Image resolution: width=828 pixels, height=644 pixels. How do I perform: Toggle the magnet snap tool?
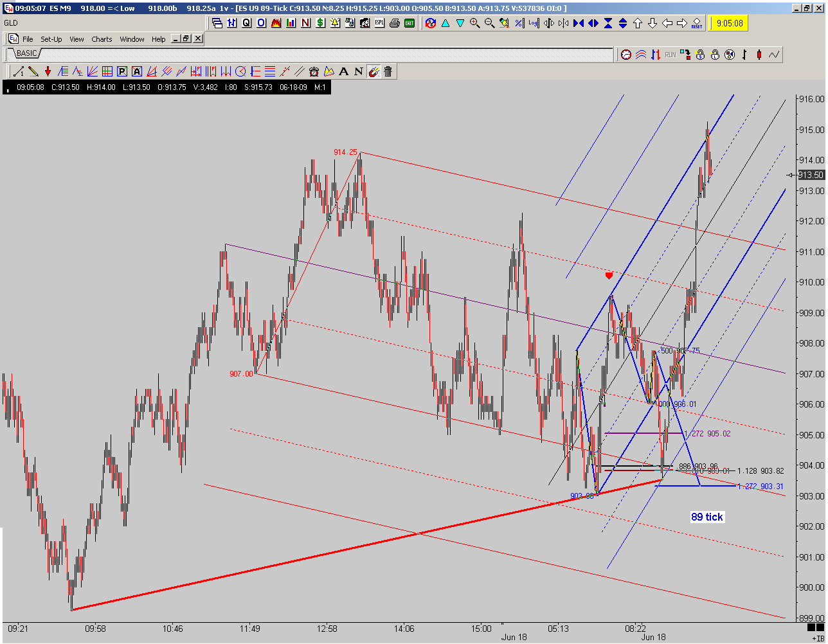pyautogui.click(x=373, y=71)
